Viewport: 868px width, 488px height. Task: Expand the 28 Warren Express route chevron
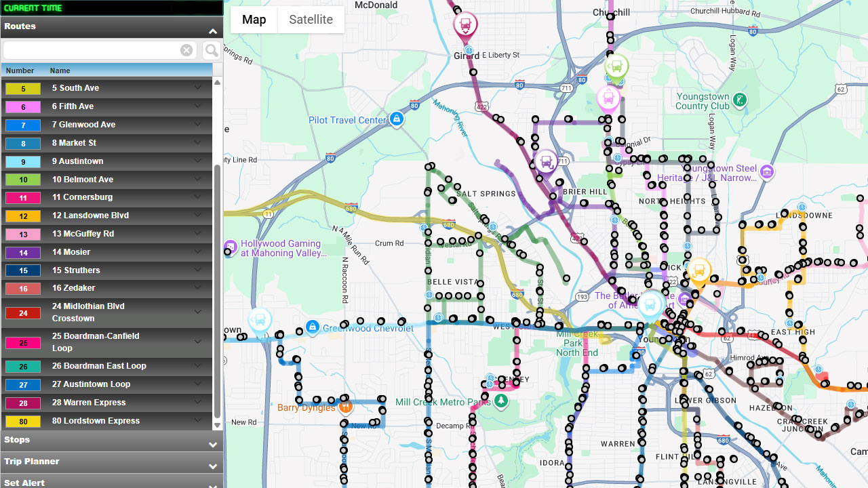(x=197, y=403)
